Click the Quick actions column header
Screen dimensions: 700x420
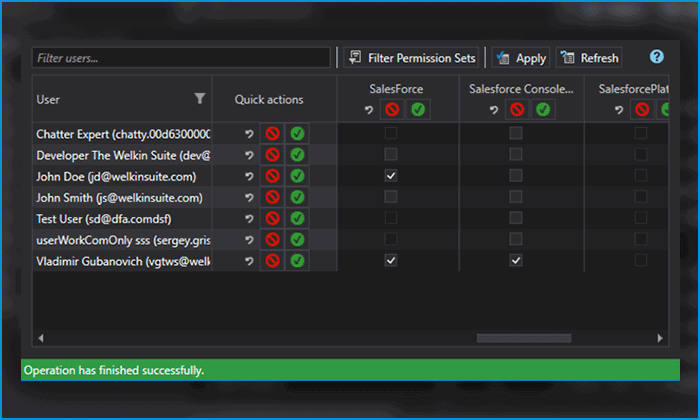269,100
